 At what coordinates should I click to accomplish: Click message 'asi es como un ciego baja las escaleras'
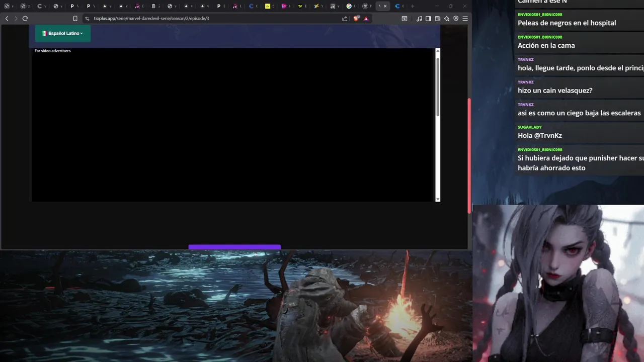[x=579, y=113]
